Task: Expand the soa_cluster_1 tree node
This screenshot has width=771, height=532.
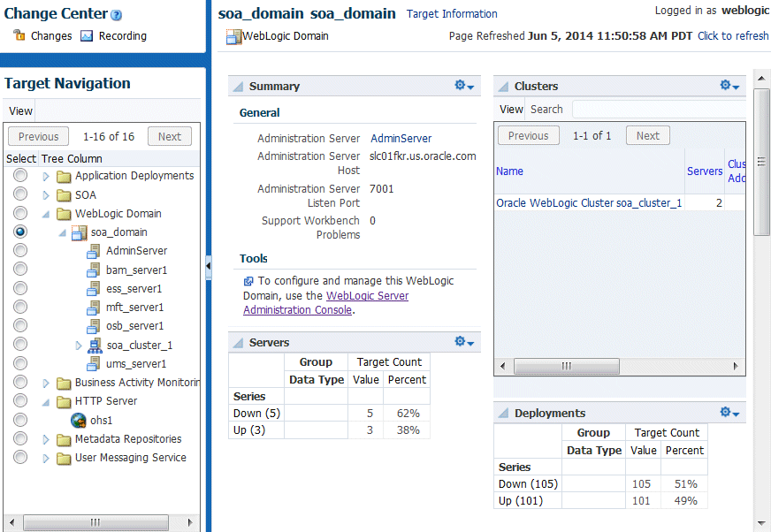Action: tap(78, 346)
